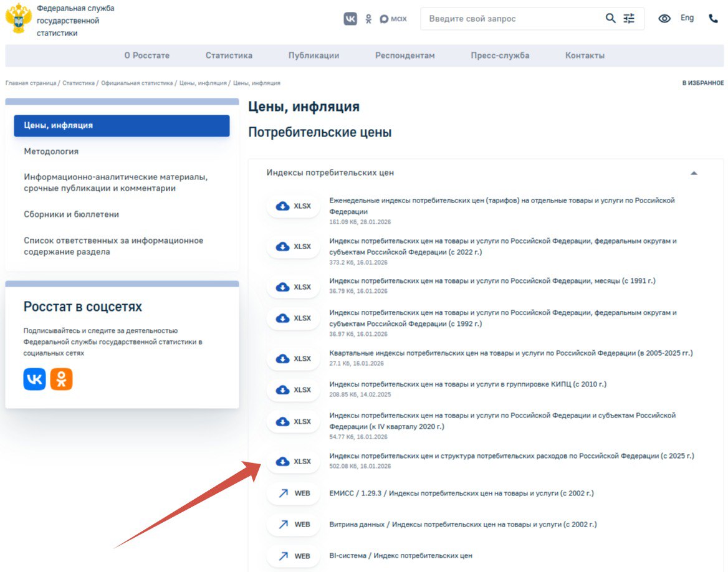Viewport: 728px width, 572px height.
Task: Open the orange Odnoklassniki icon in sidebar
Action: click(x=61, y=379)
